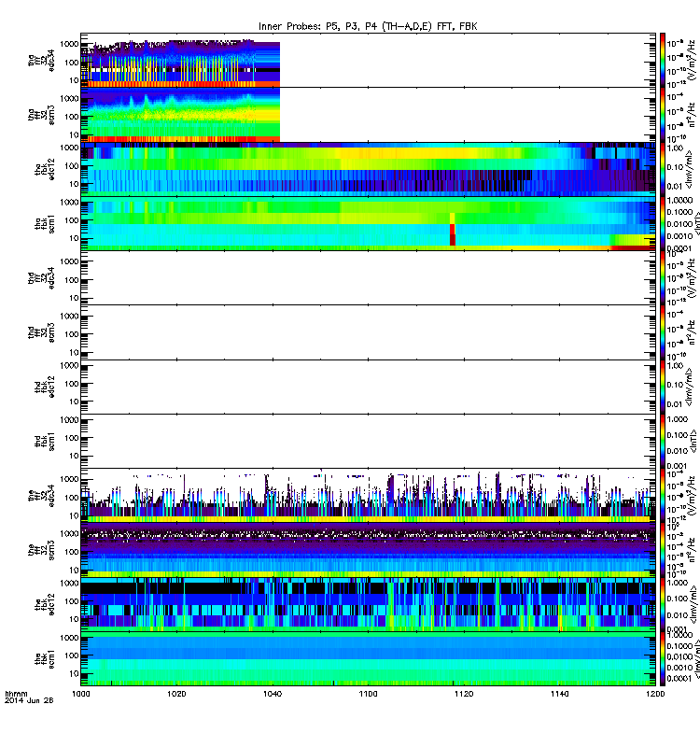Select the 1040 time tick label

[273, 694]
